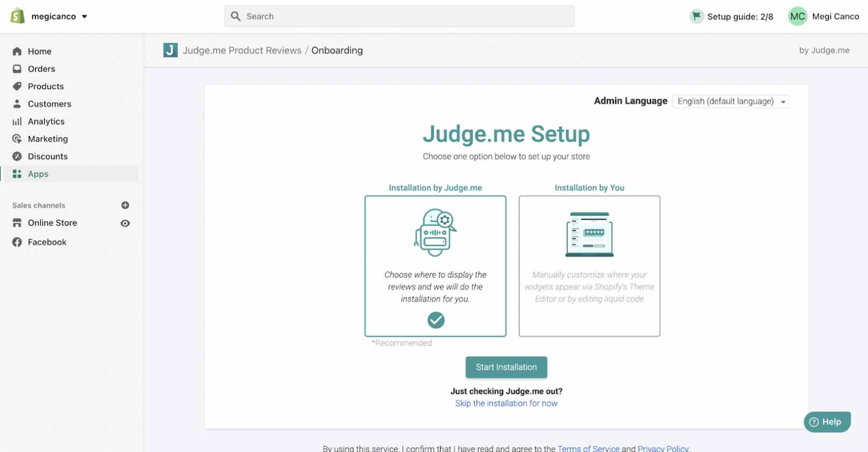Click the Online Store shop icon
Image resolution: width=868 pixels, height=452 pixels.
tap(17, 223)
